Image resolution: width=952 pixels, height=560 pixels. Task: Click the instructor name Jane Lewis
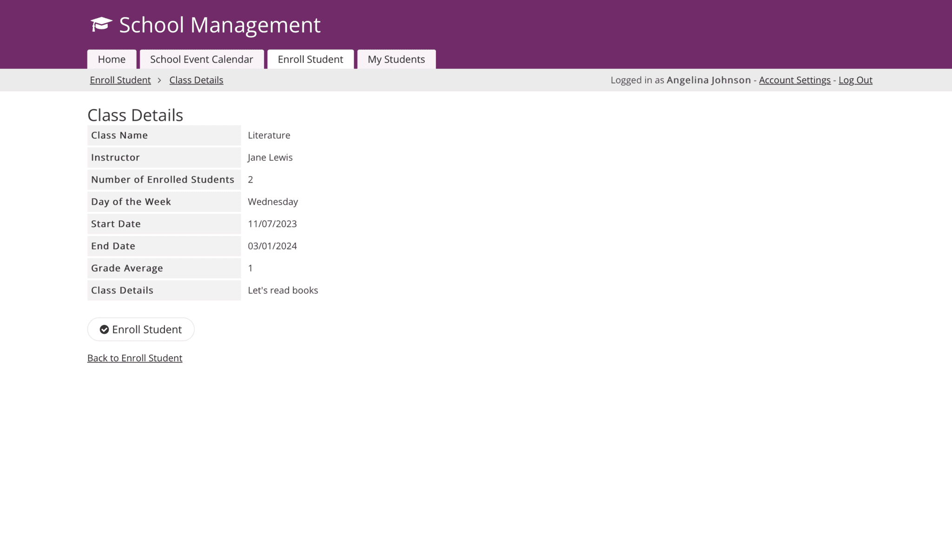tap(270, 157)
